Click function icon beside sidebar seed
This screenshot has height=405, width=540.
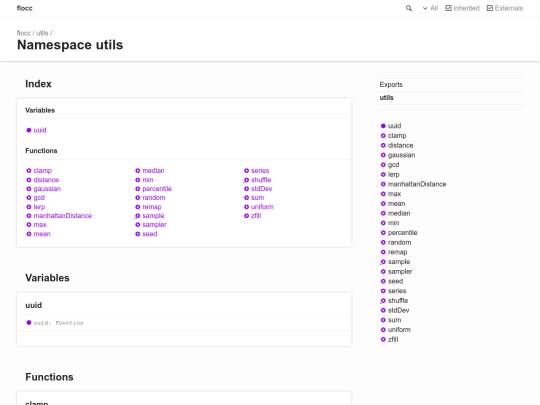tap(383, 281)
